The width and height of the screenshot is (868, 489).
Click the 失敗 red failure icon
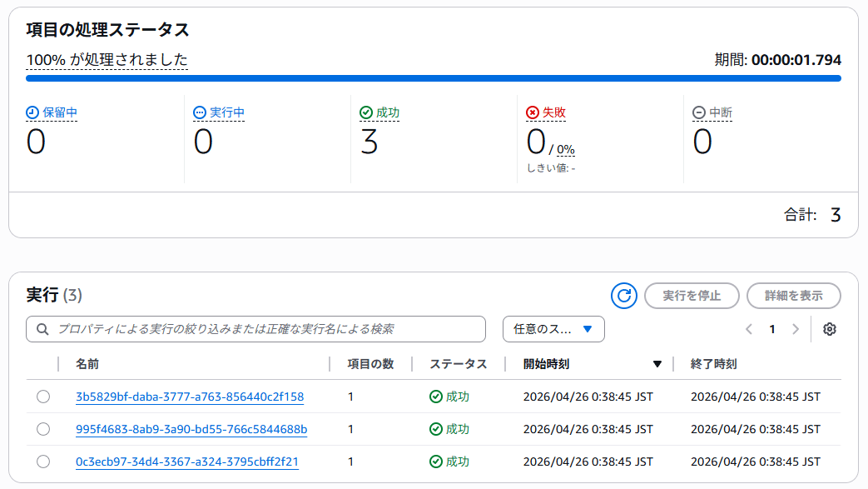point(533,112)
